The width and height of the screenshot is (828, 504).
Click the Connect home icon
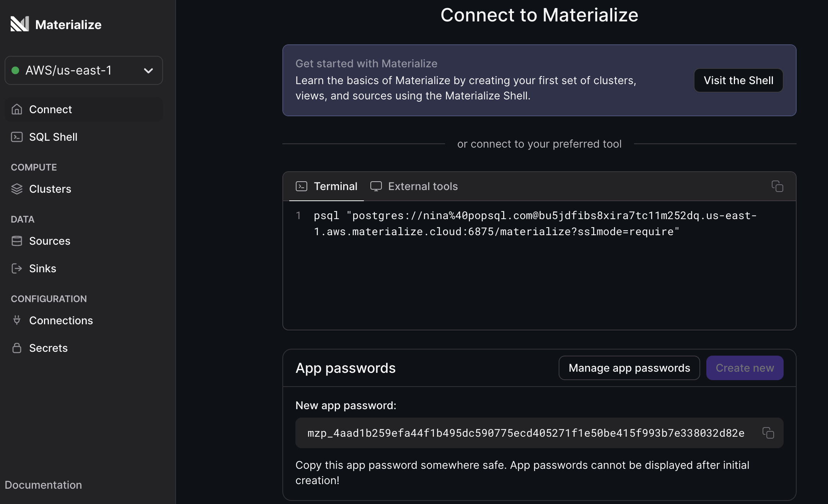point(17,109)
